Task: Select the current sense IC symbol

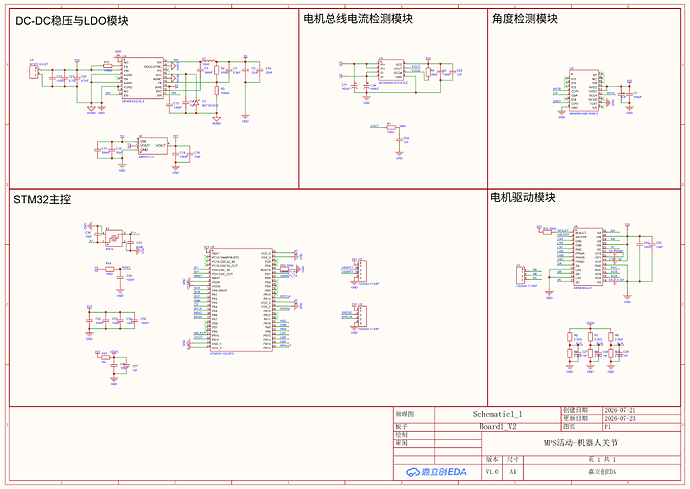Action: coord(391,70)
